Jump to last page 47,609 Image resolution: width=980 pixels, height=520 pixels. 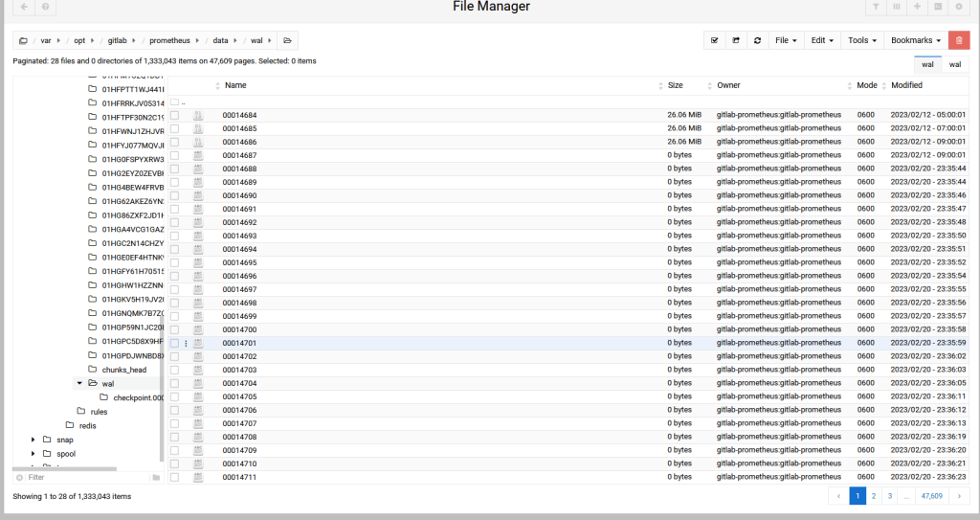pos(929,496)
